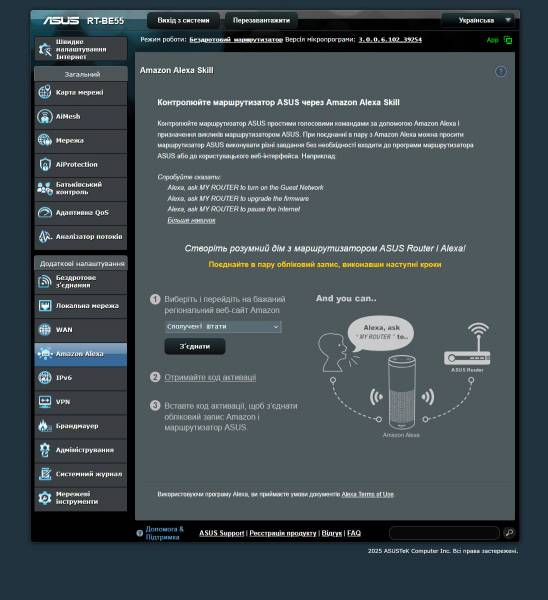
Task: Open the WAN globe icon
Action: 45,329
